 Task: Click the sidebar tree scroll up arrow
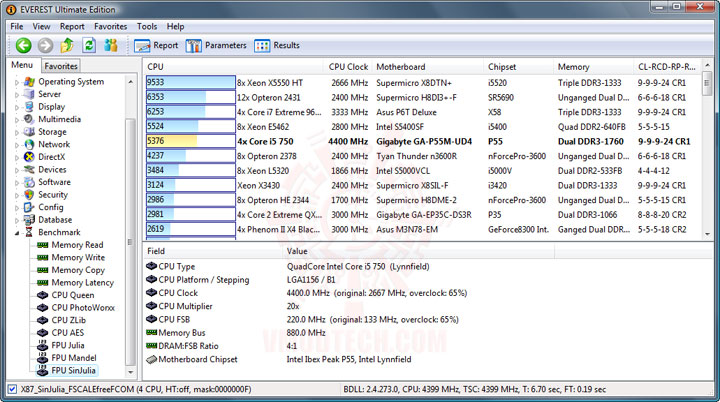tap(131, 82)
